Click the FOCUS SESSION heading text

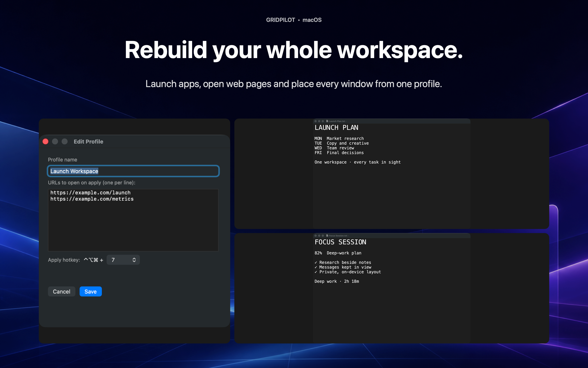[340, 242]
